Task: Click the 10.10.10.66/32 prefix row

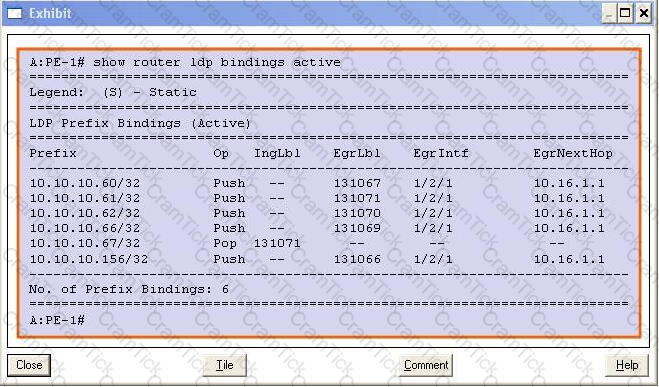Action: click(x=317, y=228)
